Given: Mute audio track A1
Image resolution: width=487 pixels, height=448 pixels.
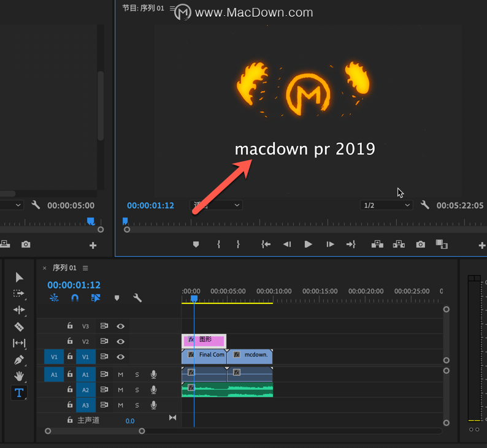Looking at the screenshot, I should pyautogui.click(x=120, y=375).
